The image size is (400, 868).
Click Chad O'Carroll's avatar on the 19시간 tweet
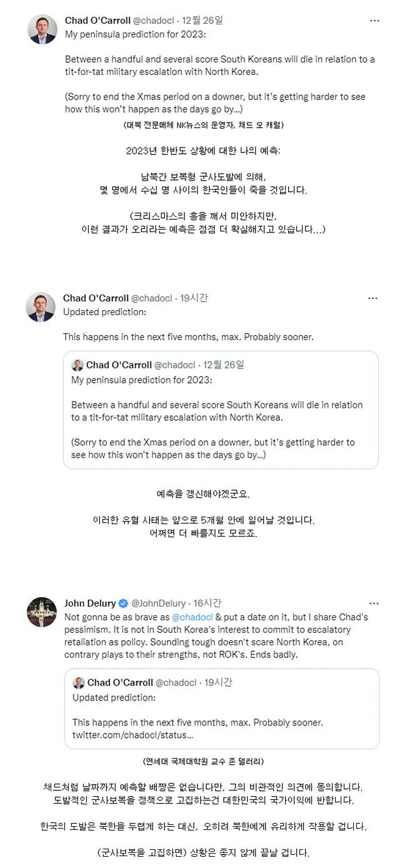(x=41, y=307)
